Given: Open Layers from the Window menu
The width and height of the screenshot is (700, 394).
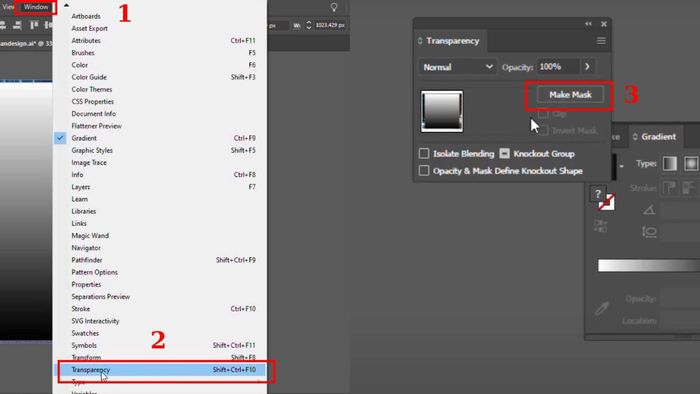Looking at the screenshot, I should [x=161, y=187].
